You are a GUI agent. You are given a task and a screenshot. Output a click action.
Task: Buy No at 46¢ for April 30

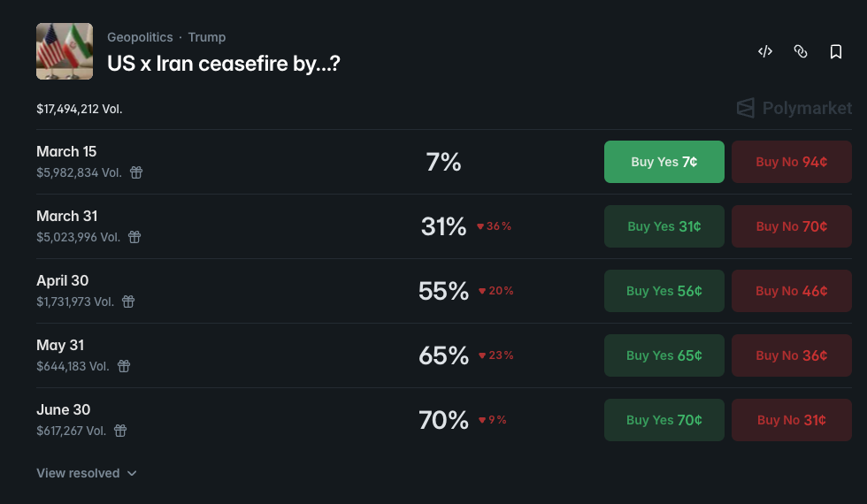tap(791, 291)
